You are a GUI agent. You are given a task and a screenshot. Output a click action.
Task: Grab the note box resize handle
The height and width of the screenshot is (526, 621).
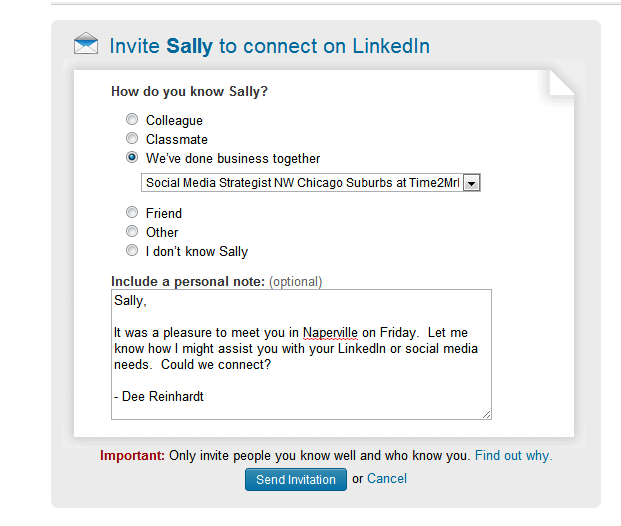[x=487, y=415]
